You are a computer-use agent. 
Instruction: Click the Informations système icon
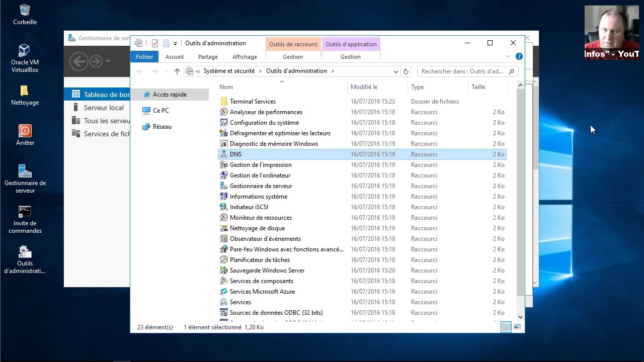click(224, 197)
